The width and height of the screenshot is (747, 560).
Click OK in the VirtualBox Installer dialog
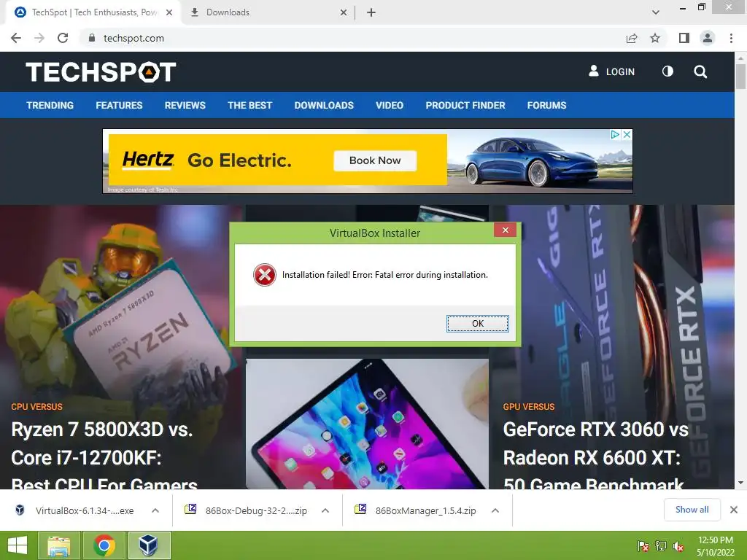click(477, 323)
